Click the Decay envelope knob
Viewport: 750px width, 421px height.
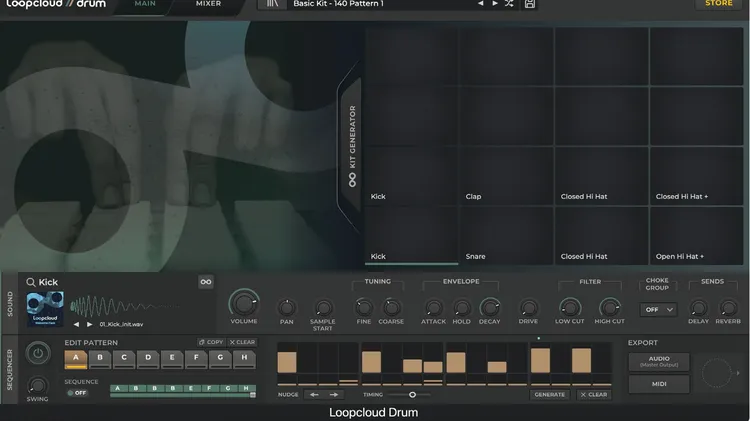490,308
